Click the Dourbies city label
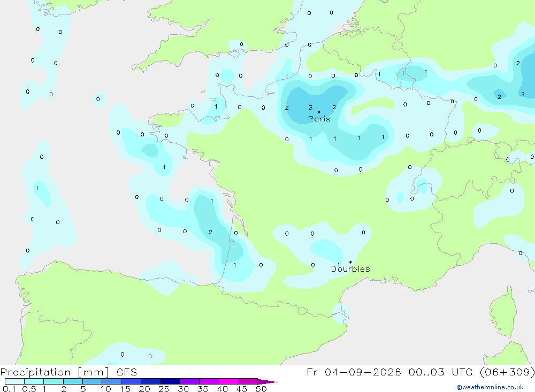 [350, 269]
